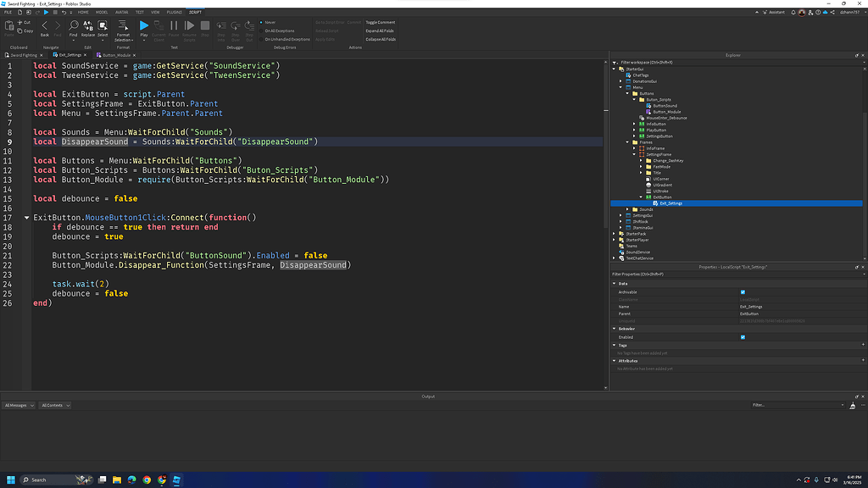Click the Step Over debugger icon
The width and height of the screenshot is (868, 488).
click(236, 26)
